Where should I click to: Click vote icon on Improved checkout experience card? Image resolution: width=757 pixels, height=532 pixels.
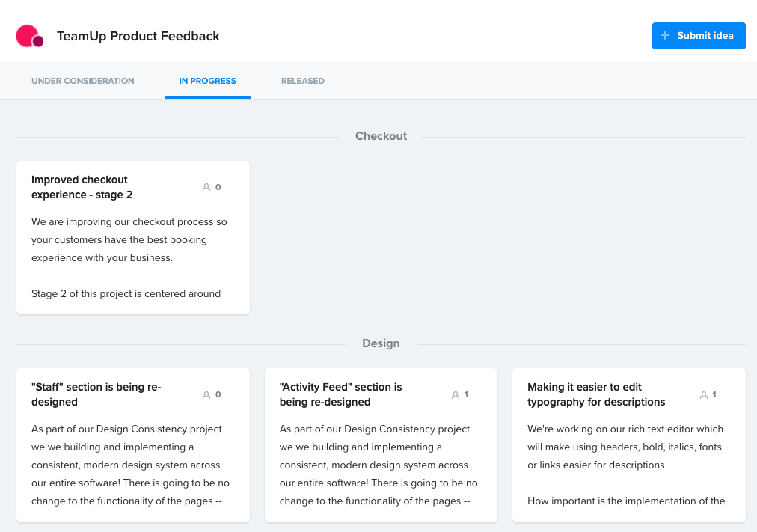coord(206,187)
